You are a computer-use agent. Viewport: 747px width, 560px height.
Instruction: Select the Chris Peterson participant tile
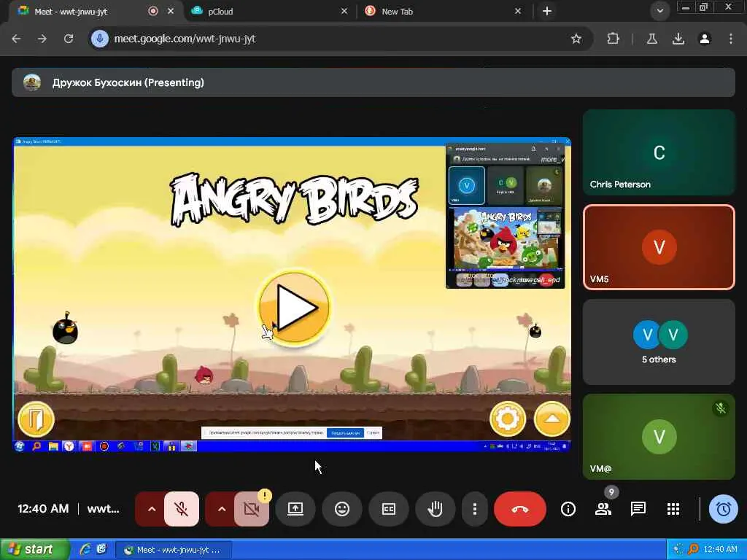click(x=659, y=152)
